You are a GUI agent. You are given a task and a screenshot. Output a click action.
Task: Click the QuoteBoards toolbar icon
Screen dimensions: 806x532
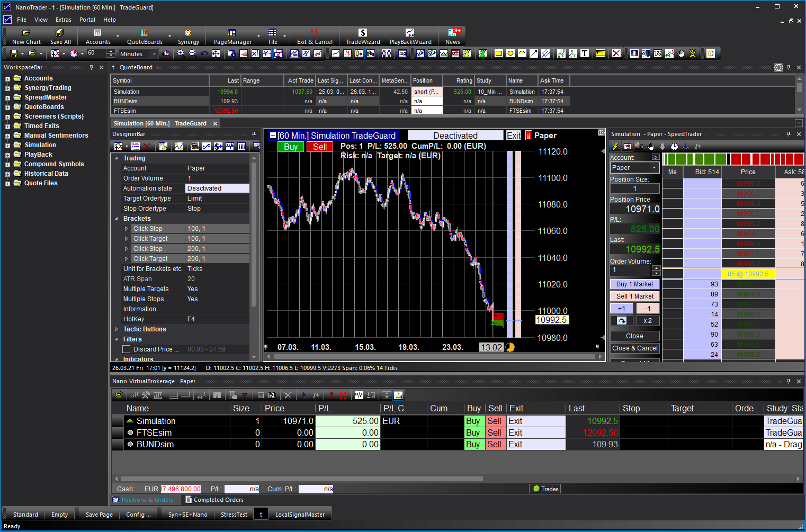click(144, 36)
